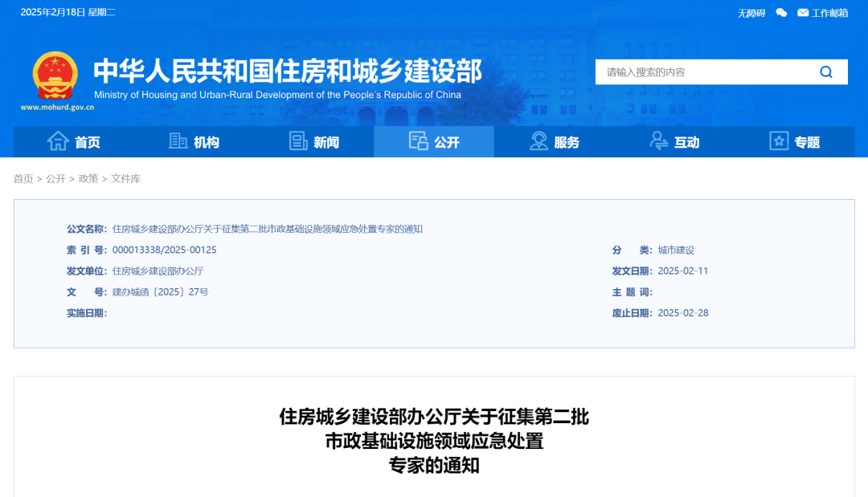
Task: Open the WeChat icon in top bar
Action: click(x=781, y=13)
